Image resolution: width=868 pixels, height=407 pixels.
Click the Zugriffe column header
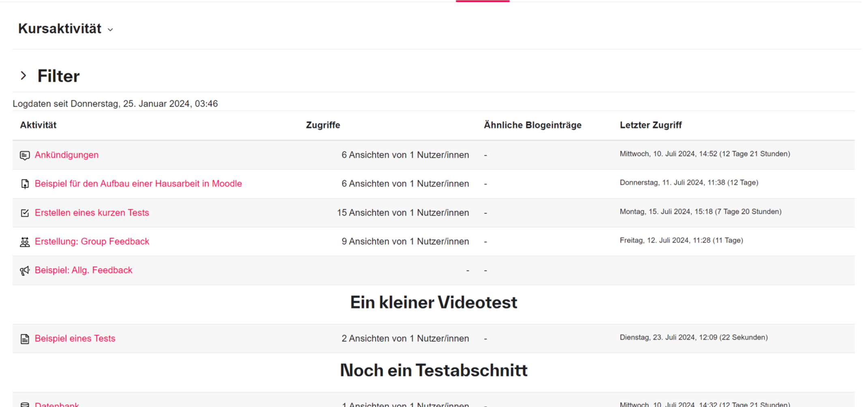tap(323, 125)
